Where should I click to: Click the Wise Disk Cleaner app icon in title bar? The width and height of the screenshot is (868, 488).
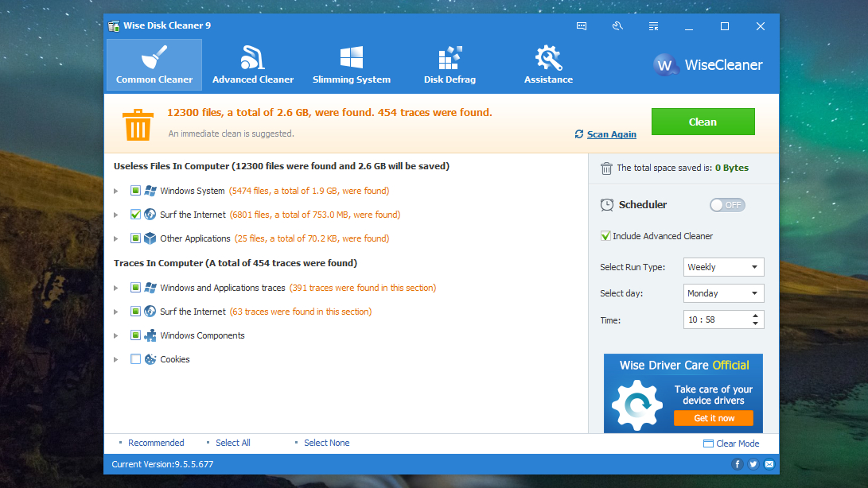[x=114, y=25]
